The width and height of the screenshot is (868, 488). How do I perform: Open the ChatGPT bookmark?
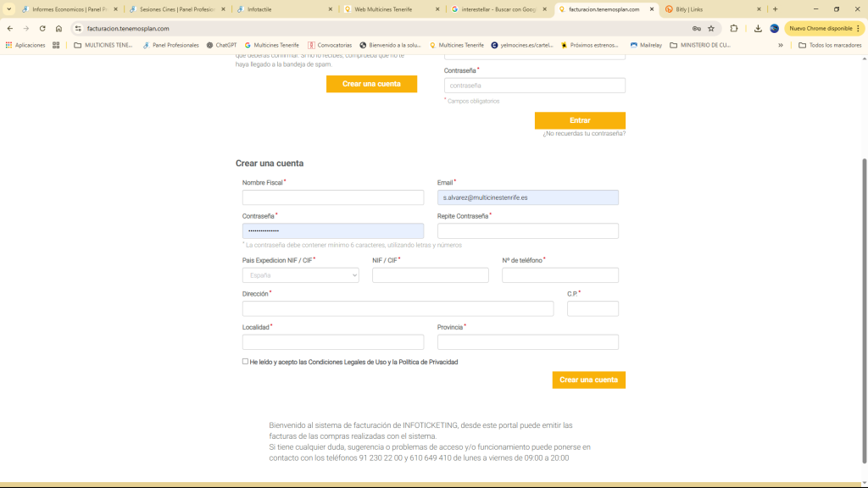(221, 45)
